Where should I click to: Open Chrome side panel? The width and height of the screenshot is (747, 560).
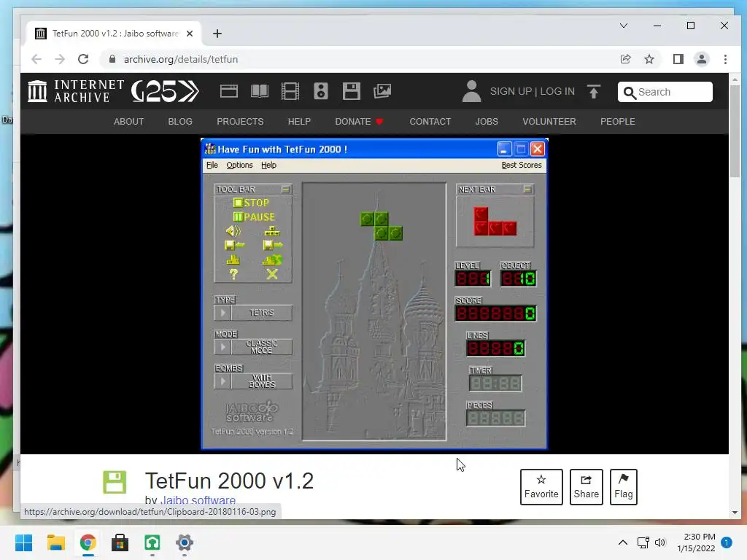coord(678,59)
